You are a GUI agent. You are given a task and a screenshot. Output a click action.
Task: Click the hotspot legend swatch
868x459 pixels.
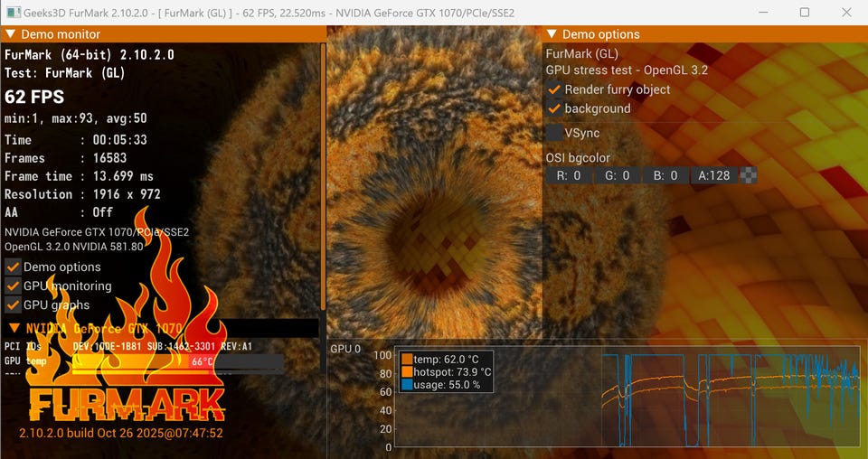point(408,372)
